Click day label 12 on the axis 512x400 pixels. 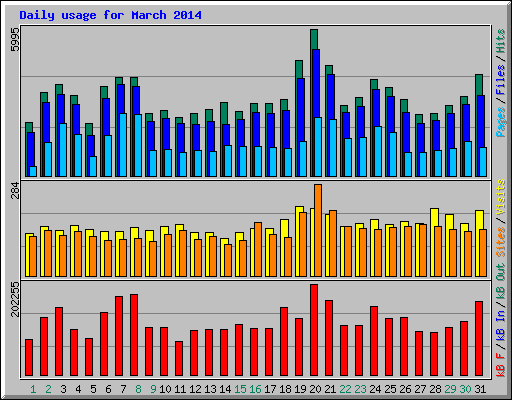tap(195, 389)
